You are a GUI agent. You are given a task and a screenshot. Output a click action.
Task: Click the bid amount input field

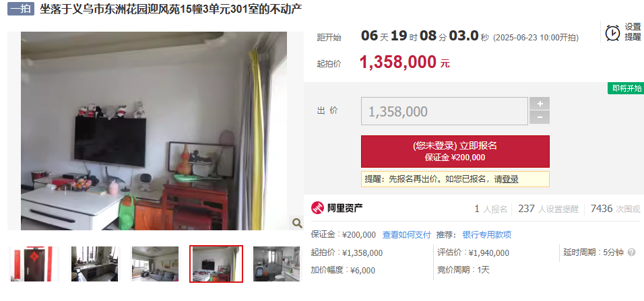[x=445, y=111]
